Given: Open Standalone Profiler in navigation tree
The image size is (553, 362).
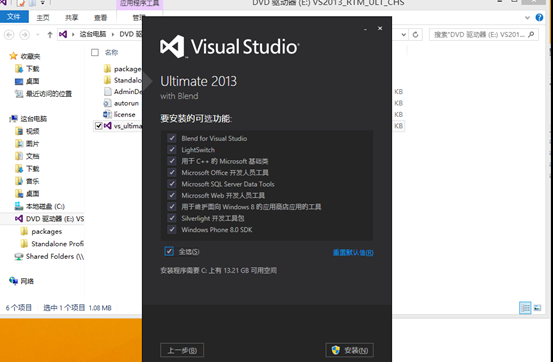Looking at the screenshot, I should 57,244.
